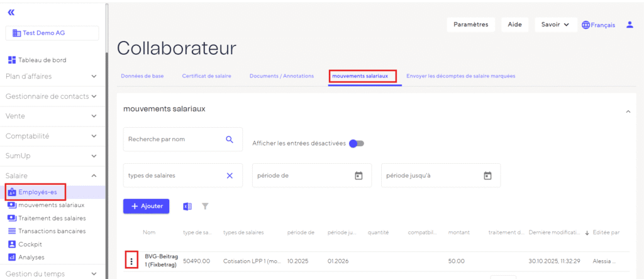Open Traitement des salaires in sidebar

coord(52,218)
